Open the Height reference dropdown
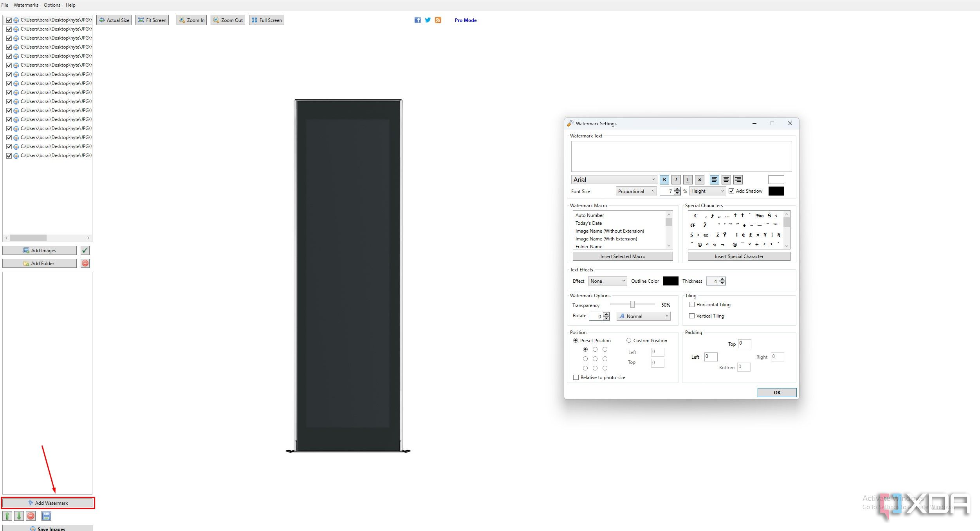 pyautogui.click(x=708, y=191)
